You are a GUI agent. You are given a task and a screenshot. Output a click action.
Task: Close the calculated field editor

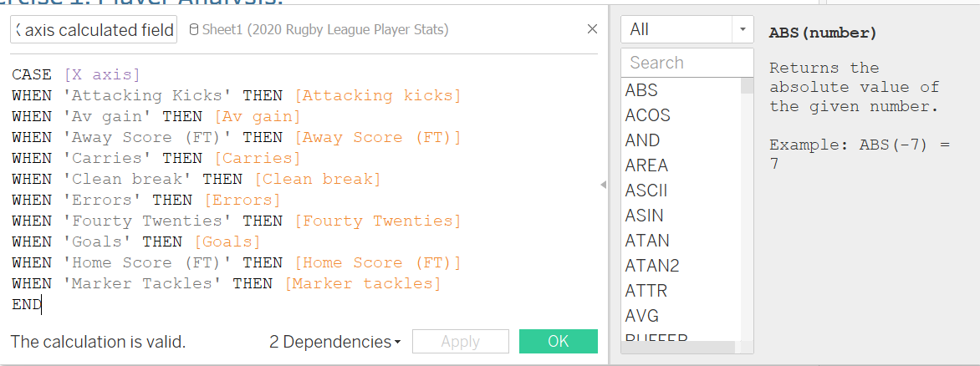[x=592, y=29]
